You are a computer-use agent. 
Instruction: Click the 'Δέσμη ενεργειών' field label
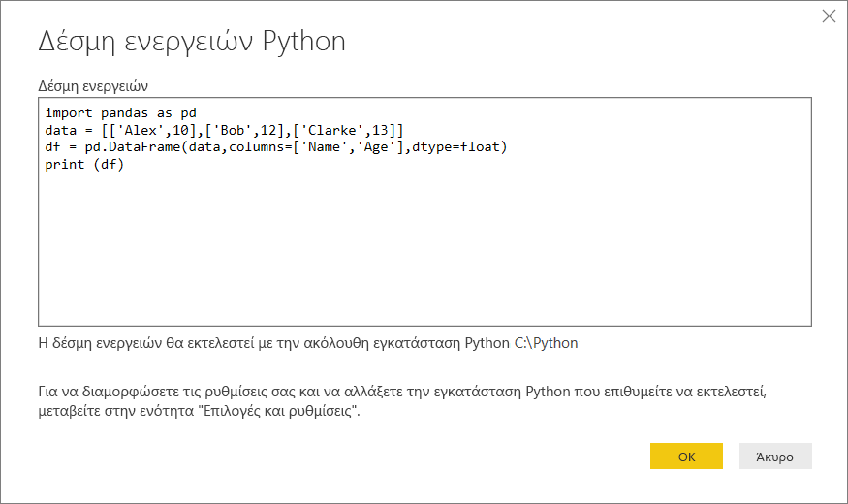93,86
